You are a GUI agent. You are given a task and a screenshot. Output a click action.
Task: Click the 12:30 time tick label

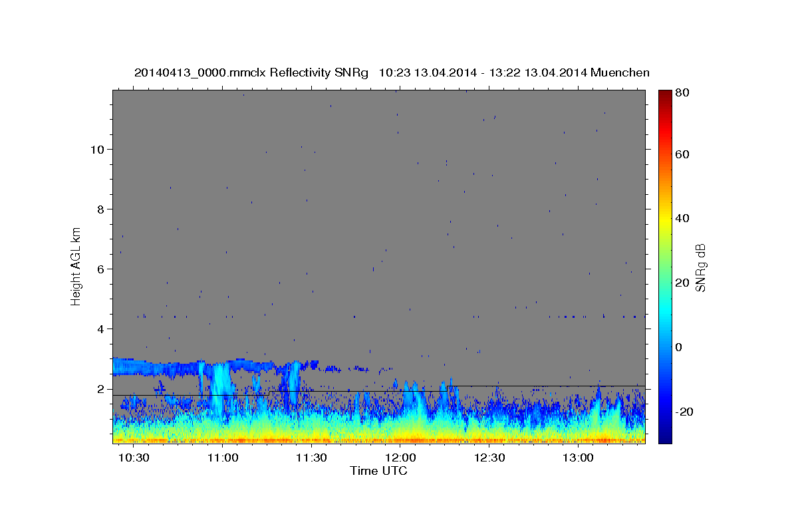pyautogui.click(x=490, y=458)
